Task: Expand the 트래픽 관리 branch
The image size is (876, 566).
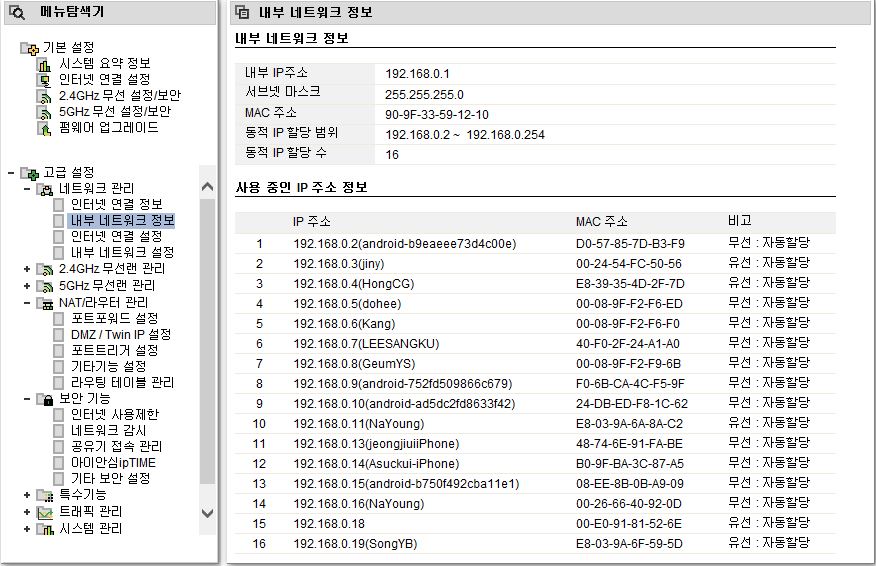Action: coord(27,512)
